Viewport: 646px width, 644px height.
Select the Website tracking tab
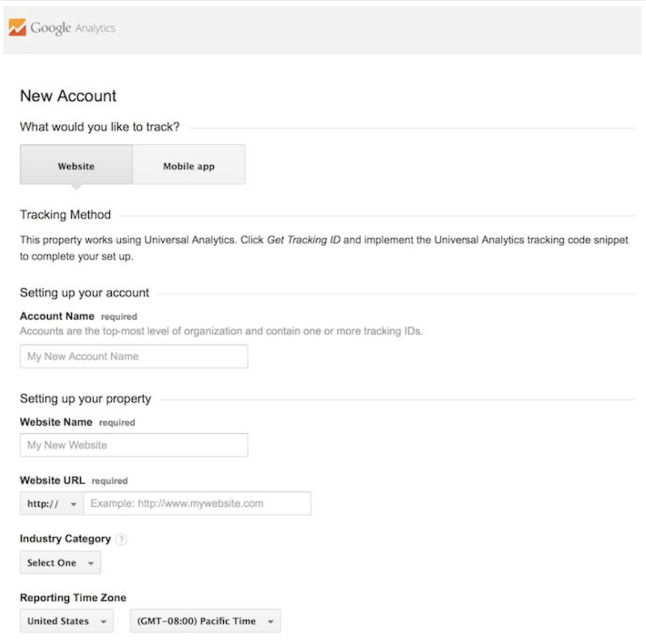coord(76,166)
